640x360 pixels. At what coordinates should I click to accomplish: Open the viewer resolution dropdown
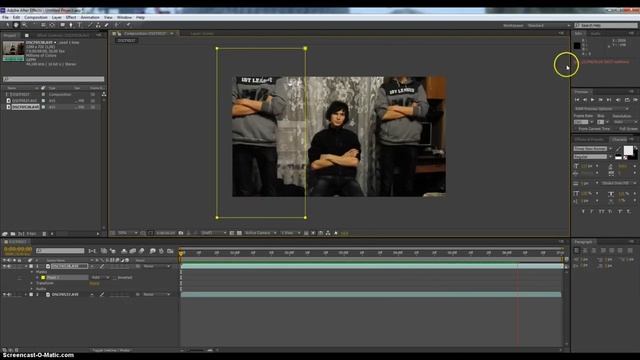click(214, 233)
